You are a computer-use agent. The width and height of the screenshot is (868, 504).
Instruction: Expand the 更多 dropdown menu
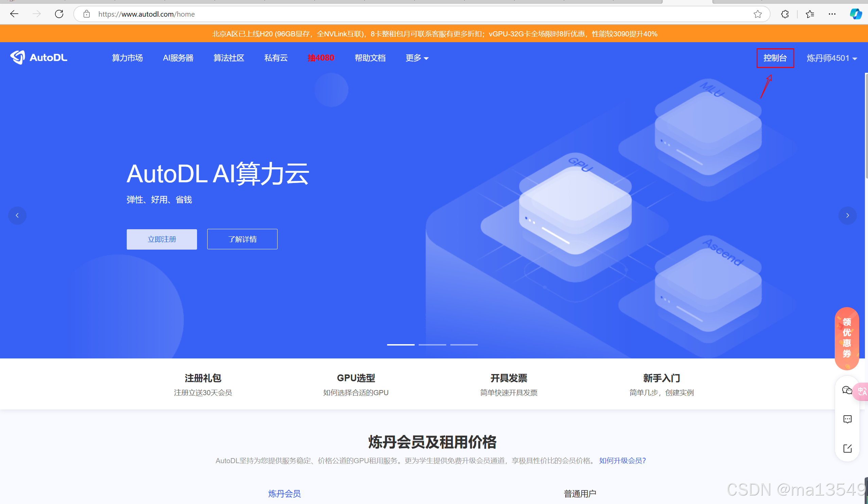[417, 58]
